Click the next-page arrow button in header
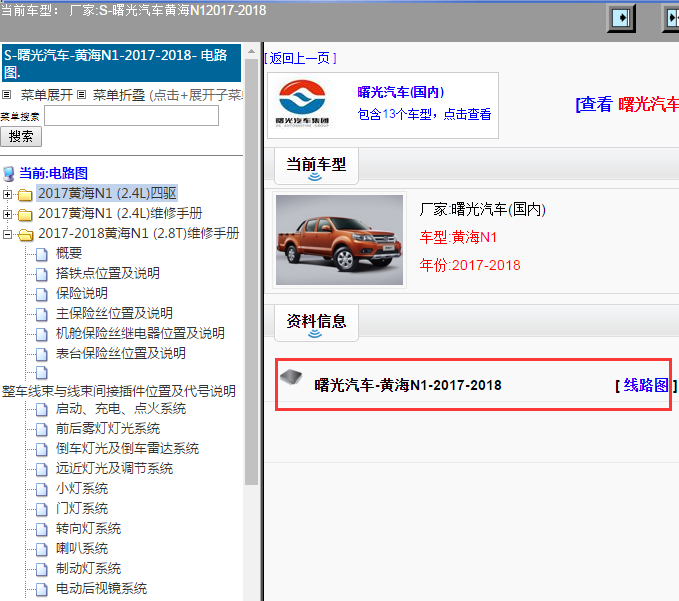Screen dimensions: 679x601 click(x=621, y=18)
